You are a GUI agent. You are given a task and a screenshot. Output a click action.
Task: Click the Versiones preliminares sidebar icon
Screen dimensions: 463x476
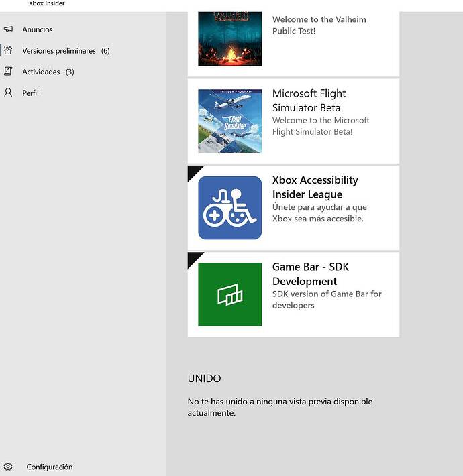(8, 50)
